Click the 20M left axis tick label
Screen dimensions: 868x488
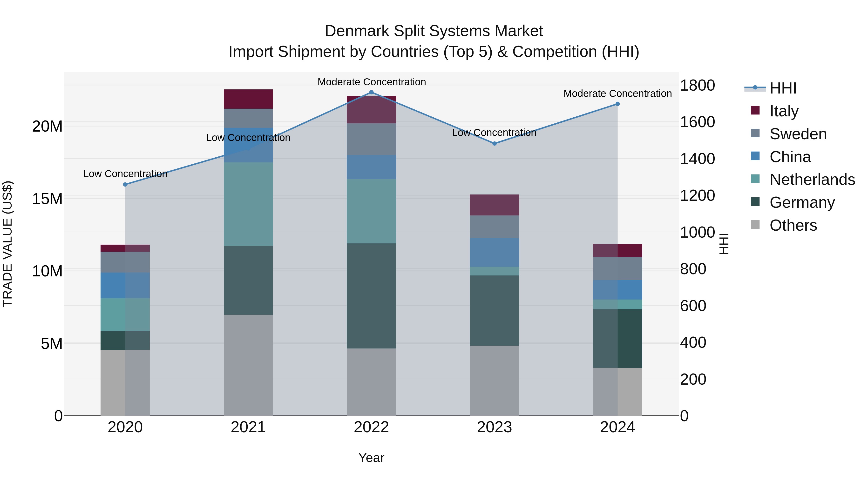(47, 127)
